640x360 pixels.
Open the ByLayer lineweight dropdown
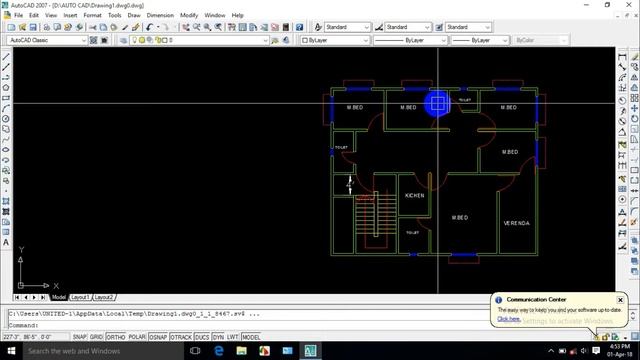click(x=480, y=40)
